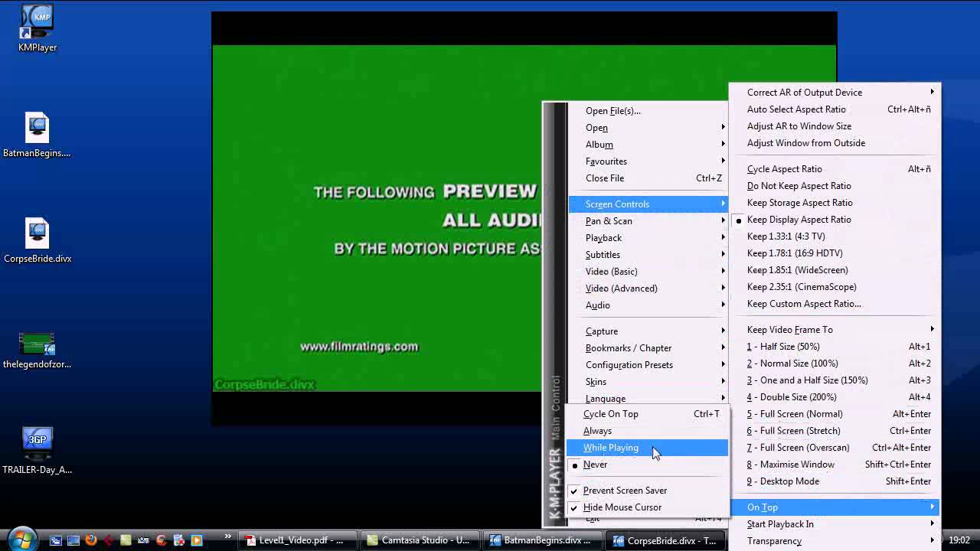Switch to BatmanBegins.divx taskbar window
The width and height of the screenshot is (980, 551).
coord(543,540)
